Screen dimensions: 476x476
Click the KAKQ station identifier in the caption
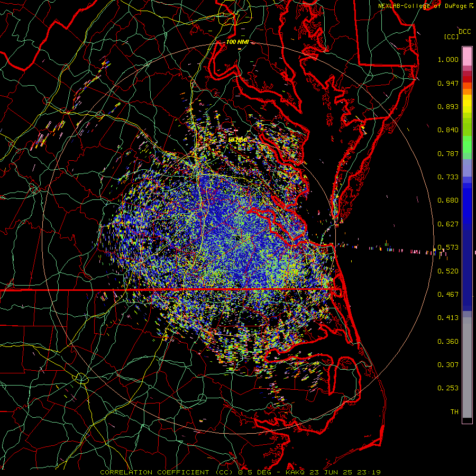296,472
